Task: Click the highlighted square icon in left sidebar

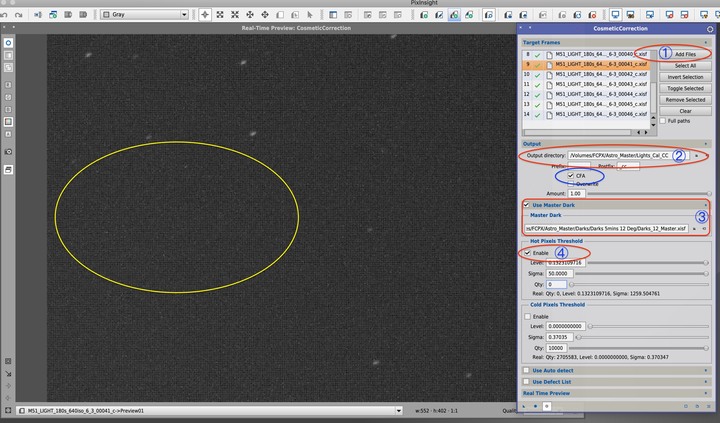Action: [x=8, y=122]
